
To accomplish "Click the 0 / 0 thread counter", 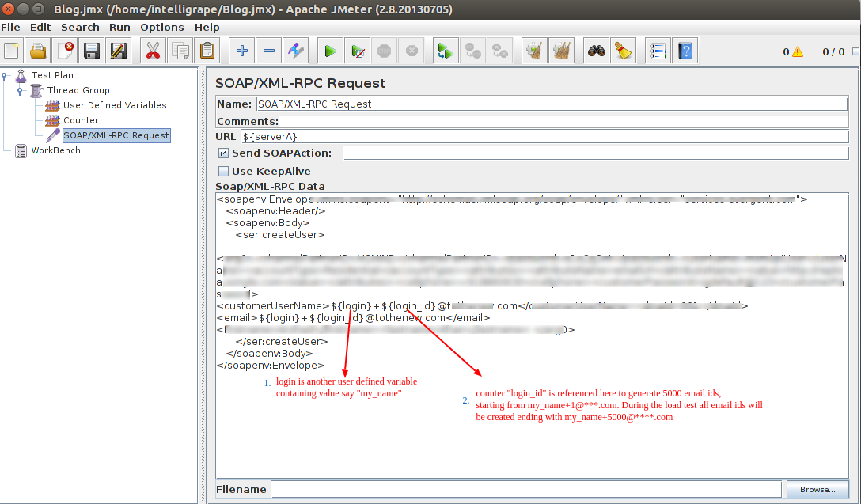I will point(833,51).
